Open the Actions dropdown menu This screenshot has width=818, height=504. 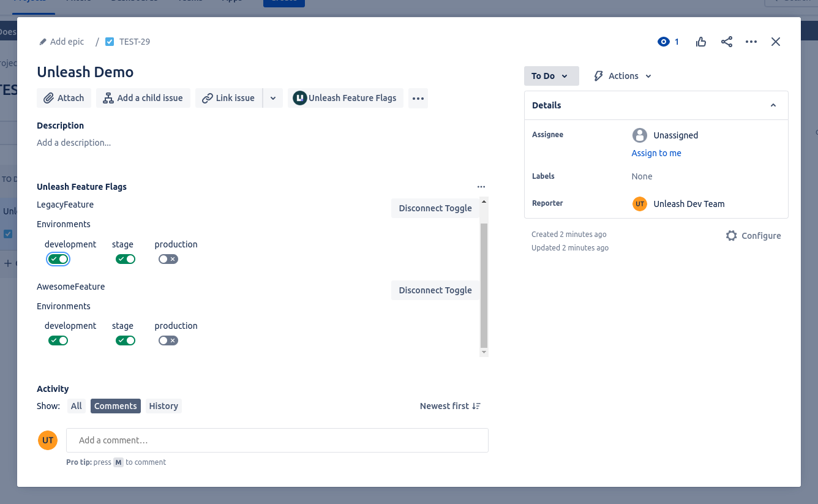click(623, 76)
